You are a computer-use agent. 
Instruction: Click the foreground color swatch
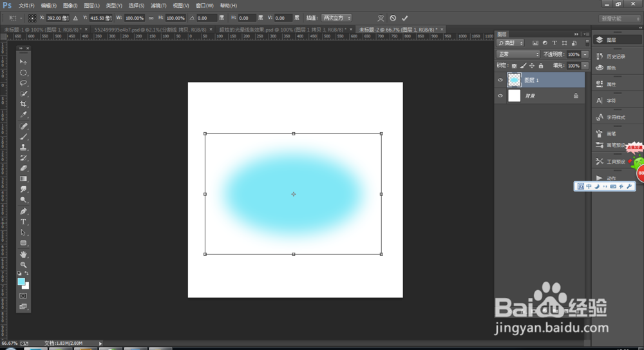[x=21, y=281]
